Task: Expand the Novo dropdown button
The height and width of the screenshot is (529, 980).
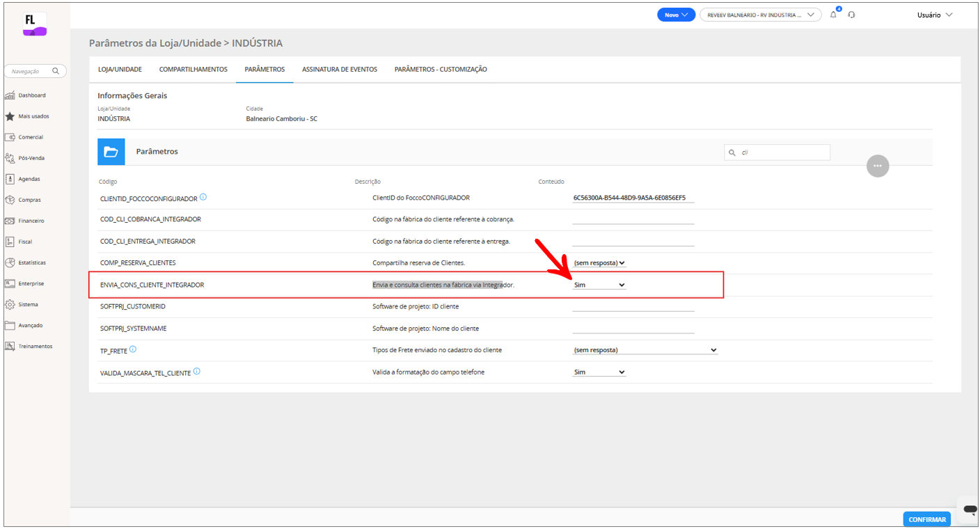Action: click(x=676, y=15)
